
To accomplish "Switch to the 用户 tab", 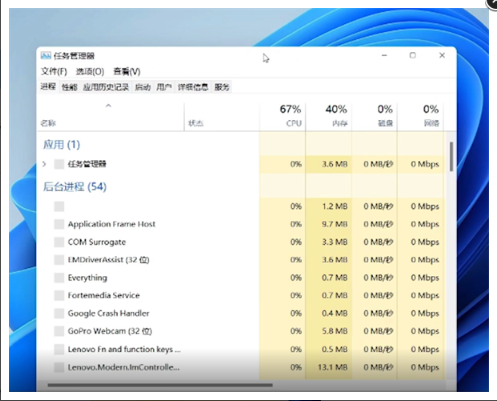I will (x=164, y=87).
